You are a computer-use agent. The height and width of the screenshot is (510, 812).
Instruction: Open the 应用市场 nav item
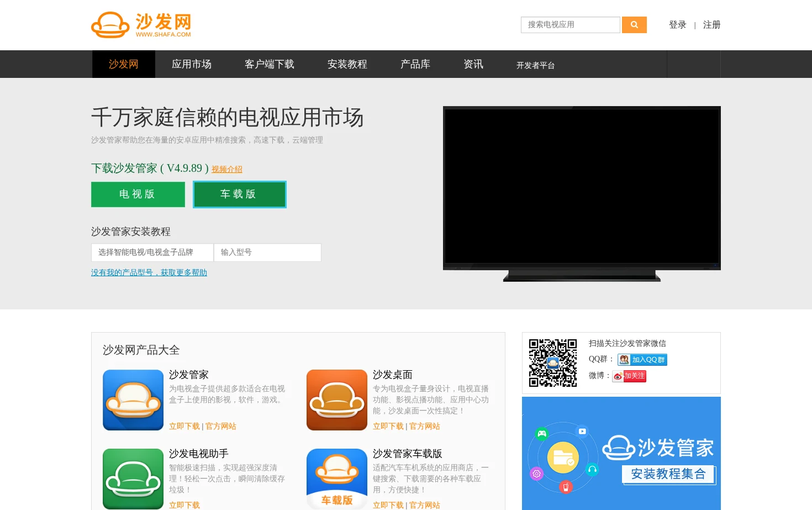point(192,64)
